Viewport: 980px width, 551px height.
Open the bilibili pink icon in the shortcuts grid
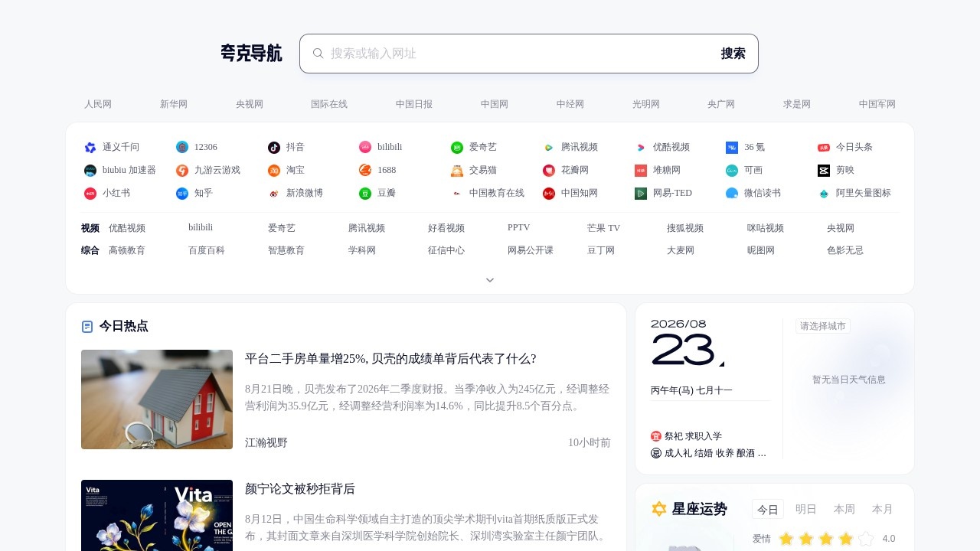pyautogui.click(x=365, y=147)
